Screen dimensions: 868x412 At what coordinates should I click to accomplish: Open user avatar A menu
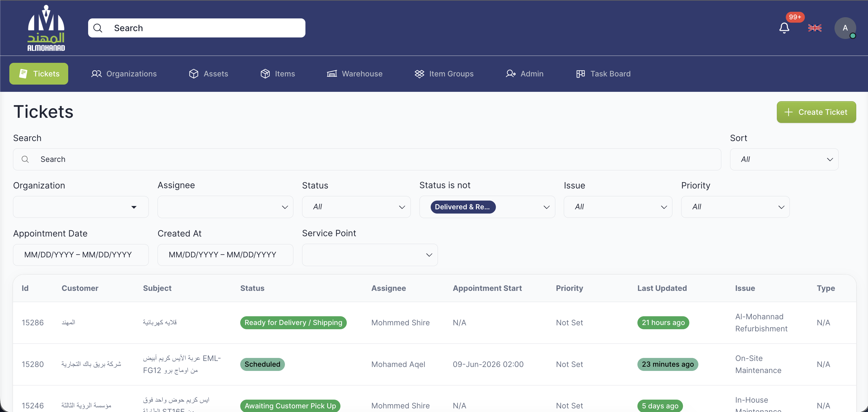[845, 28]
